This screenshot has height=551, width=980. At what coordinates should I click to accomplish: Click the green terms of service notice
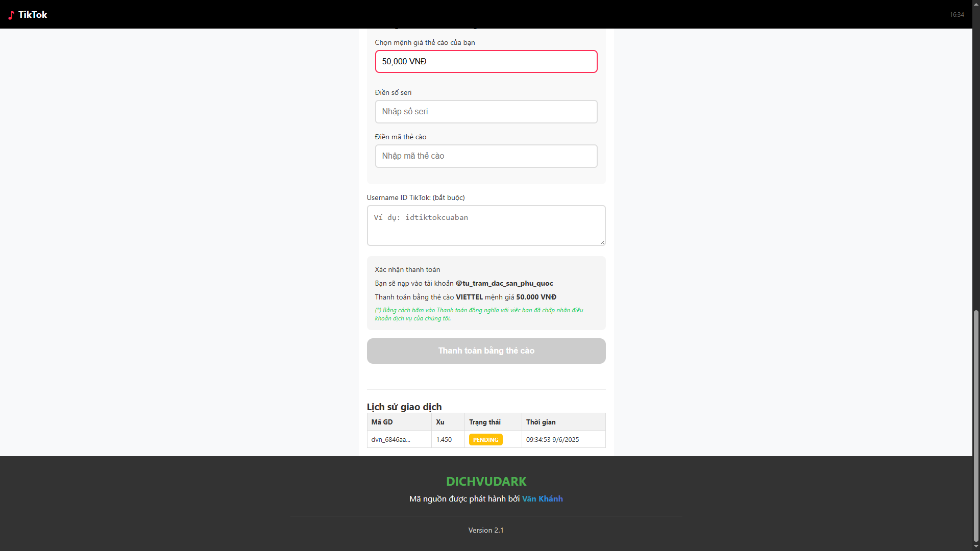click(x=478, y=314)
